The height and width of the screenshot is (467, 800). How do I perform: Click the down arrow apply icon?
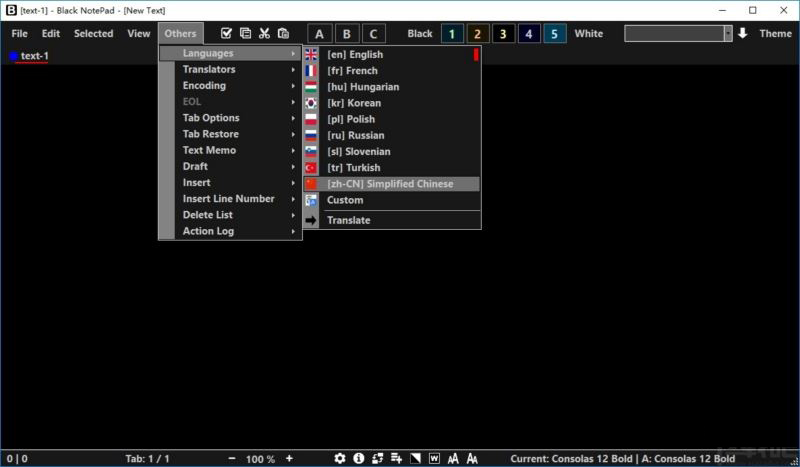[743, 33]
